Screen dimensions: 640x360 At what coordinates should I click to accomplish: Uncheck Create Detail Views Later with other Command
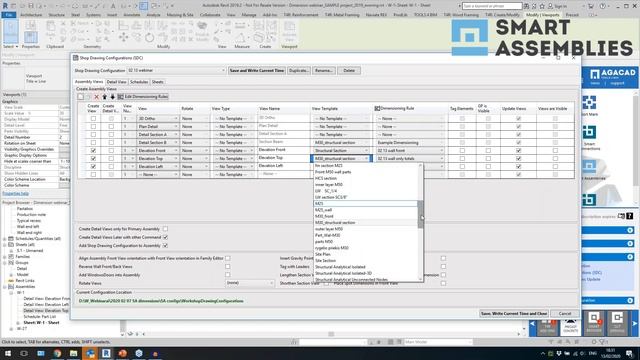tap(165, 237)
